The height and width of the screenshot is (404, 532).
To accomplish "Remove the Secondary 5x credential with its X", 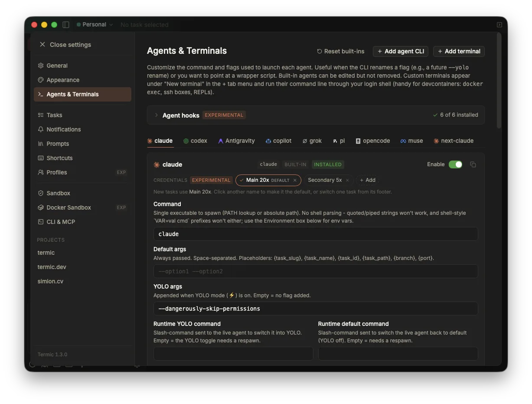I will coord(347,180).
